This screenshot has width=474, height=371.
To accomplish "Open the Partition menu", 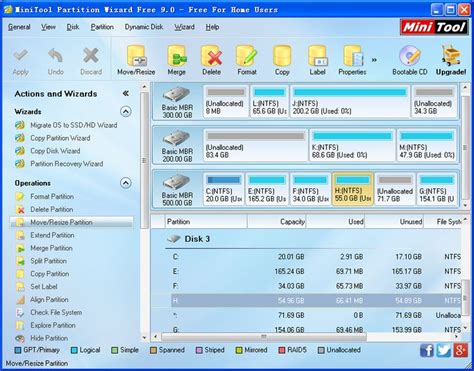I will (x=102, y=27).
